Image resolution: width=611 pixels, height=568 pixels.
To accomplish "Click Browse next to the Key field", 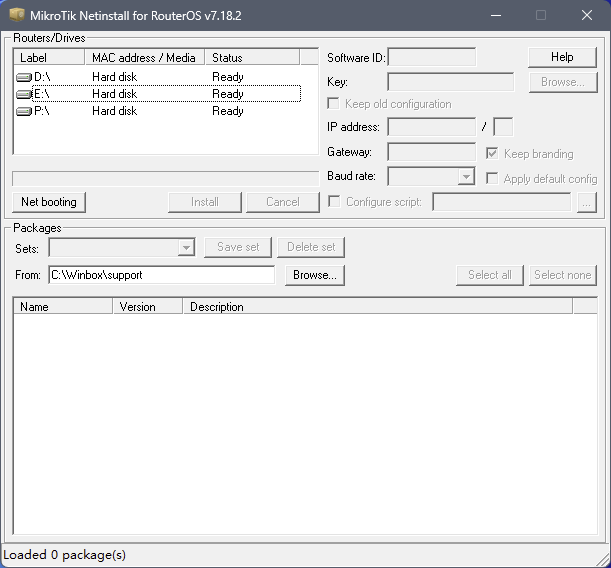I will pos(563,82).
